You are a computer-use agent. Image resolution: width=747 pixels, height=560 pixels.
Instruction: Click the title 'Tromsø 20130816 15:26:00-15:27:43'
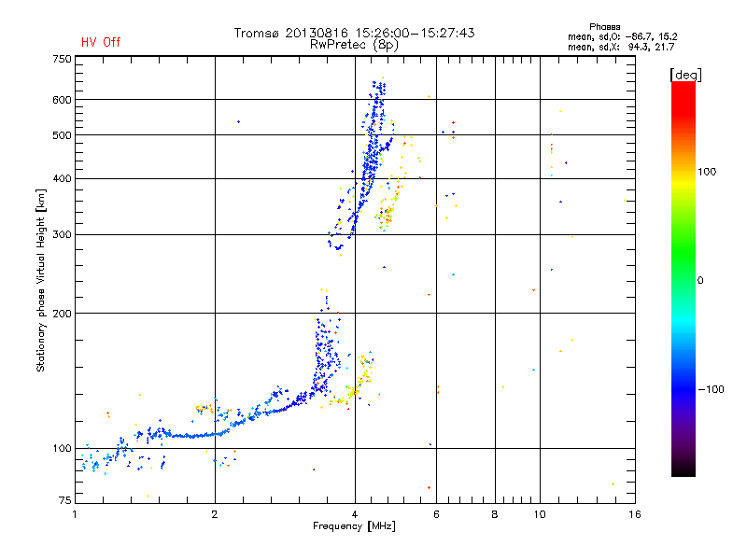(354, 33)
